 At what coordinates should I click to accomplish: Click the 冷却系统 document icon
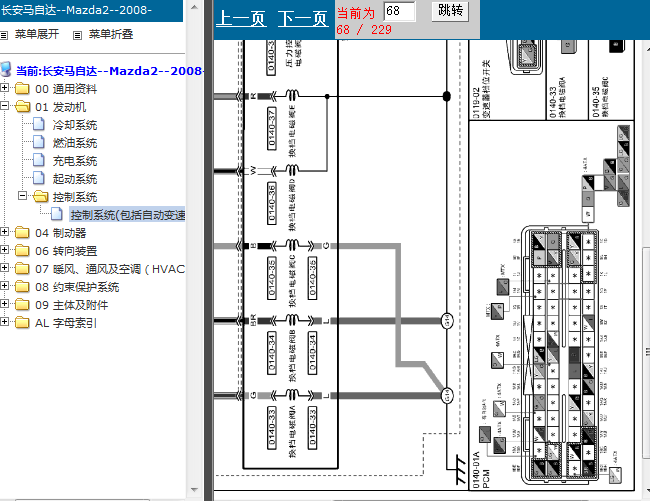point(39,124)
